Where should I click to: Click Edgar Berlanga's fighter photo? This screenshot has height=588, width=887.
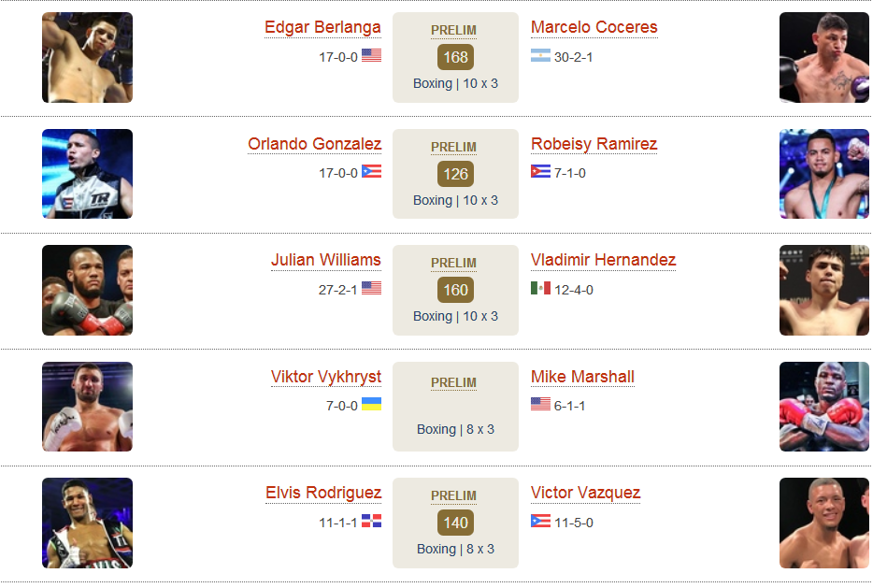[87, 57]
